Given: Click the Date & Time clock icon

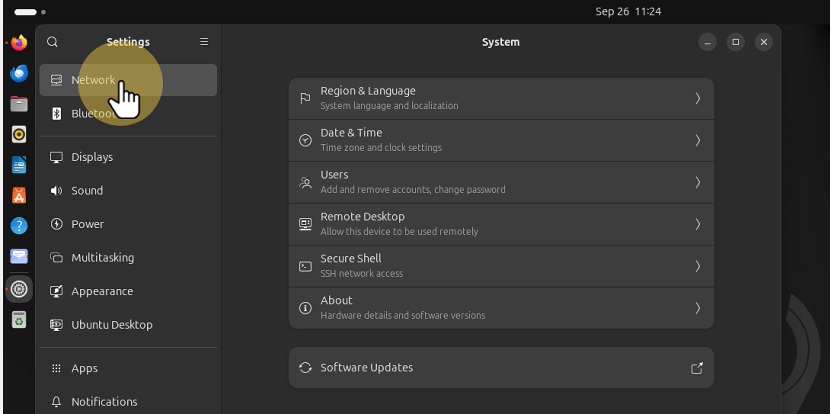Looking at the screenshot, I should pyautogui.click(x=306, y=140).
